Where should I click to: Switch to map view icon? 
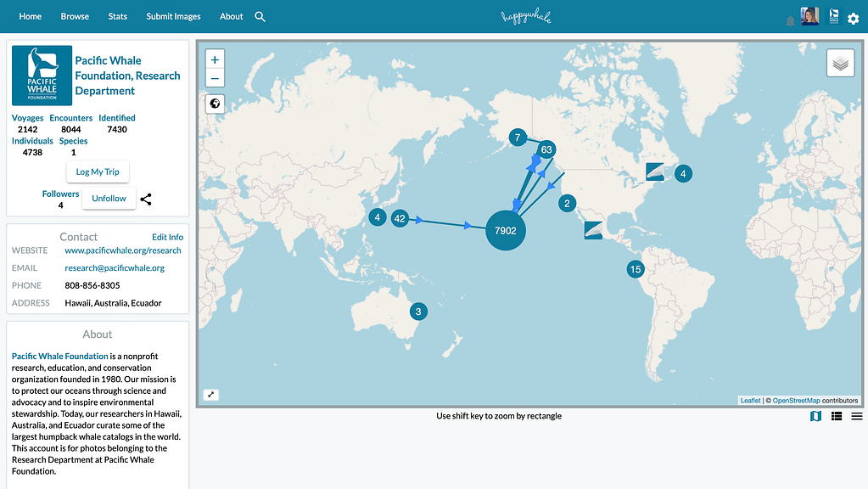tap(815, 416)
